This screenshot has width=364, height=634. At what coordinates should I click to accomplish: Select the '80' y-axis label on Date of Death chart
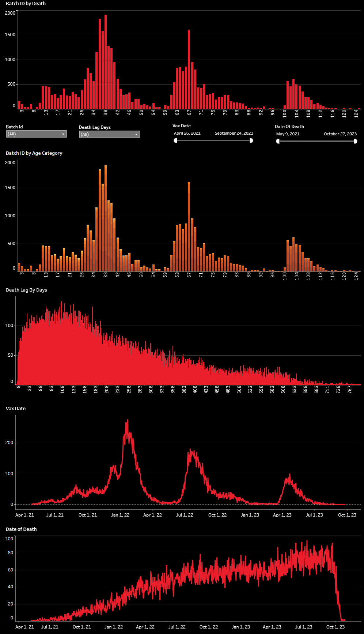click(11, 552)
